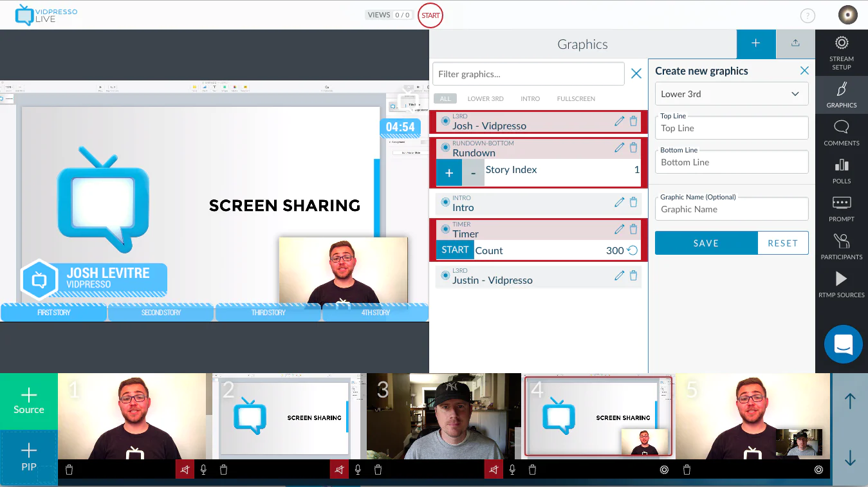The image size is (868, 487).
Task: Filter graphics by FULLSCREEN
Action: 576,98
